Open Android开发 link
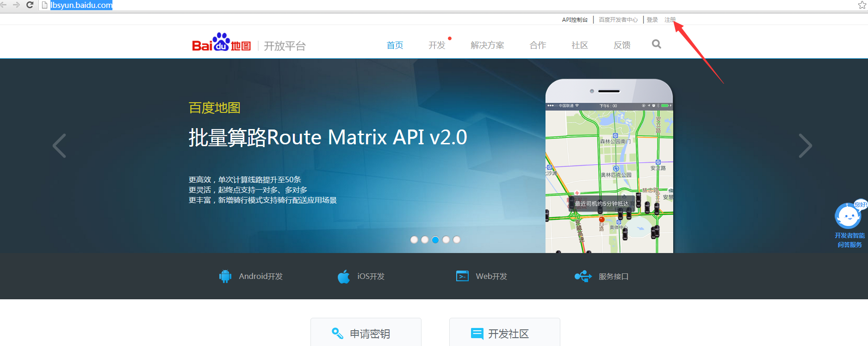Image resolution: width=868 pixels, height=346 pixels. click(x=261, y=276)
